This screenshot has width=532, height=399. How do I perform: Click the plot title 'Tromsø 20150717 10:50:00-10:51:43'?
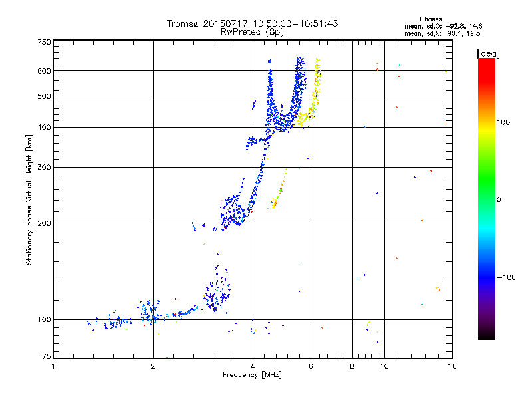pos(252,23)
